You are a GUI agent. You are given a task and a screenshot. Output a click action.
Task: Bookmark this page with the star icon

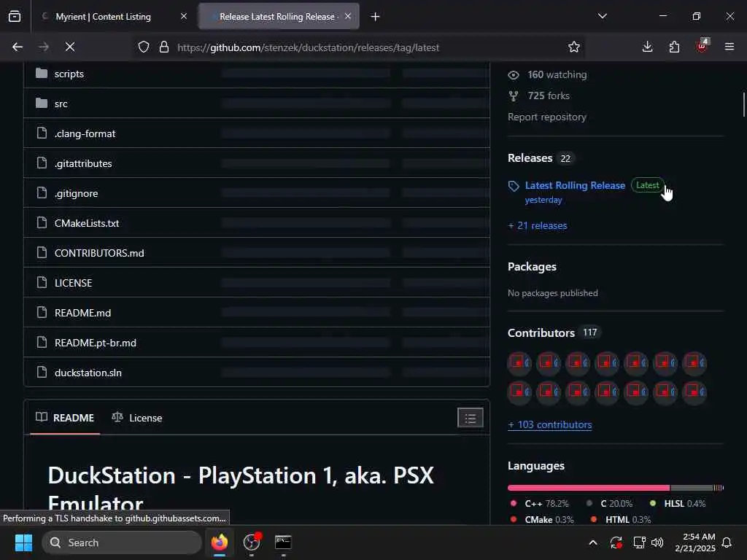click(x=573, y=47)
